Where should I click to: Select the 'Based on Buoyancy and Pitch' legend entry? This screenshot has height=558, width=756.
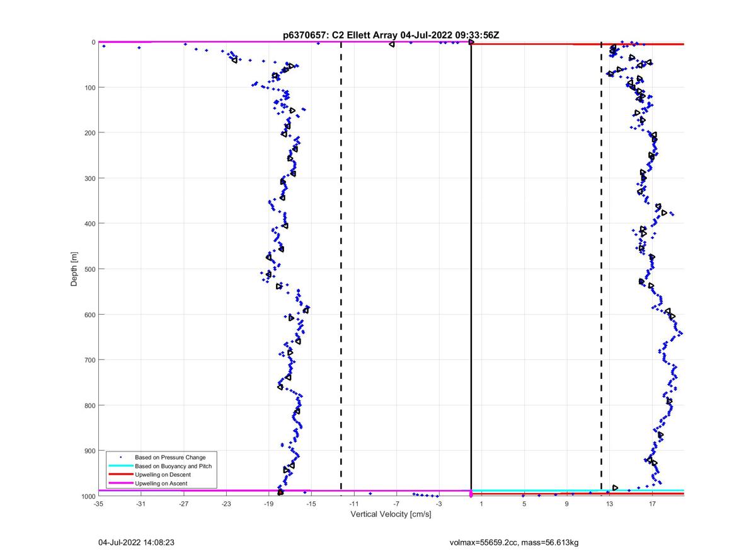tap(173, 466)
